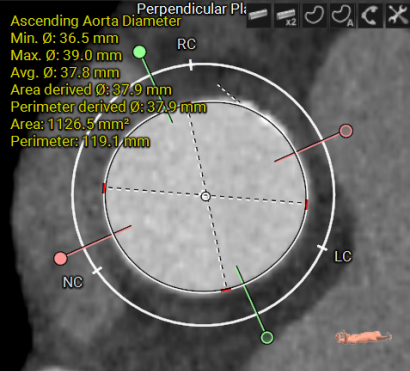The image size is (410, 371).
Task: Click the patient orientation figure icon
Action: coord(363,337)
